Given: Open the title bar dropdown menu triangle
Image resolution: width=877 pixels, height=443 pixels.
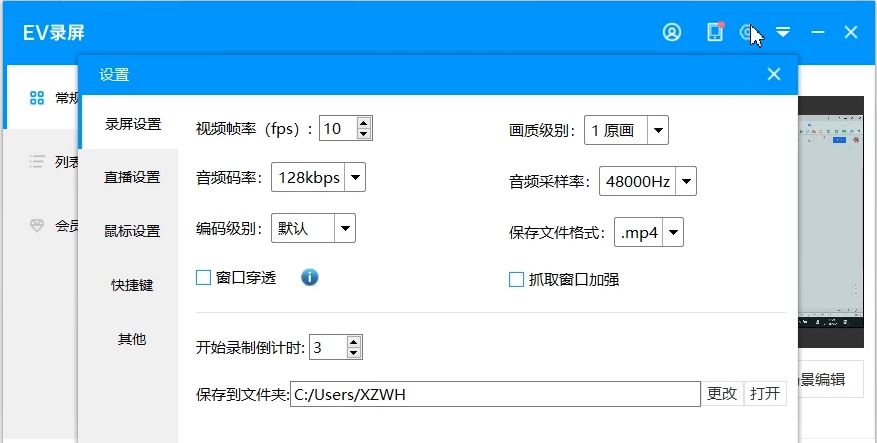Looking at the screenshot, I should pos(783,32).
